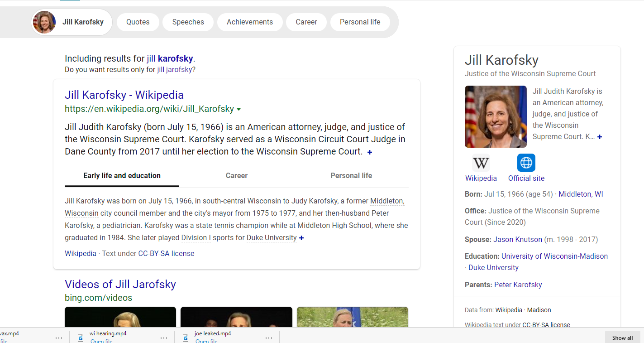Open the Jason Knutson spouse link

tap(518, 240)
